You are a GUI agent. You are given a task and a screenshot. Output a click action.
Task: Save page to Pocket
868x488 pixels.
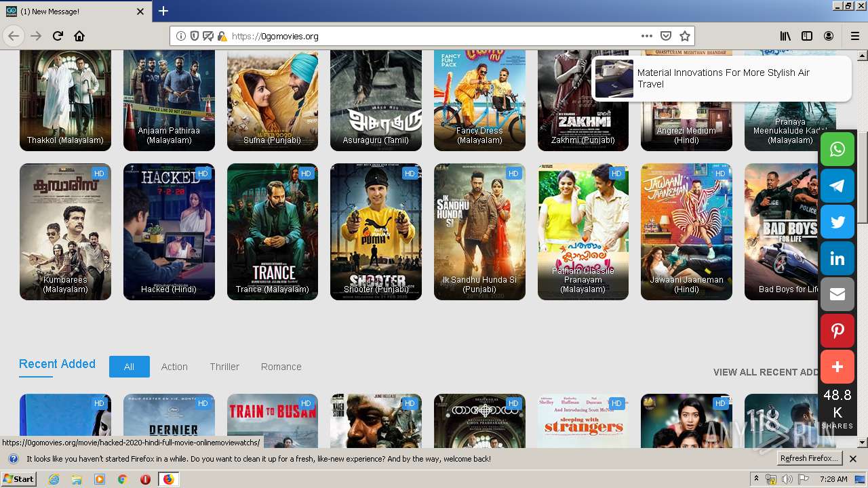tap(666, 36)
